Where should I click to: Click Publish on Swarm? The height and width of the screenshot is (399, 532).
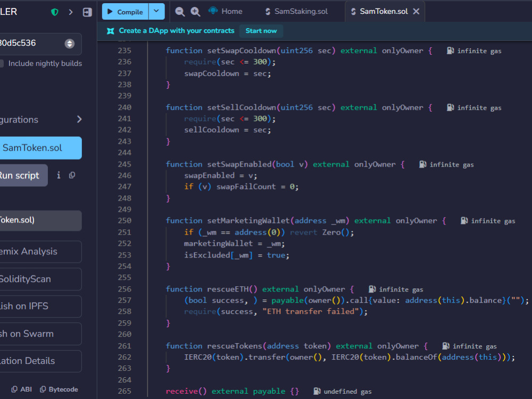tap(40, 334)
